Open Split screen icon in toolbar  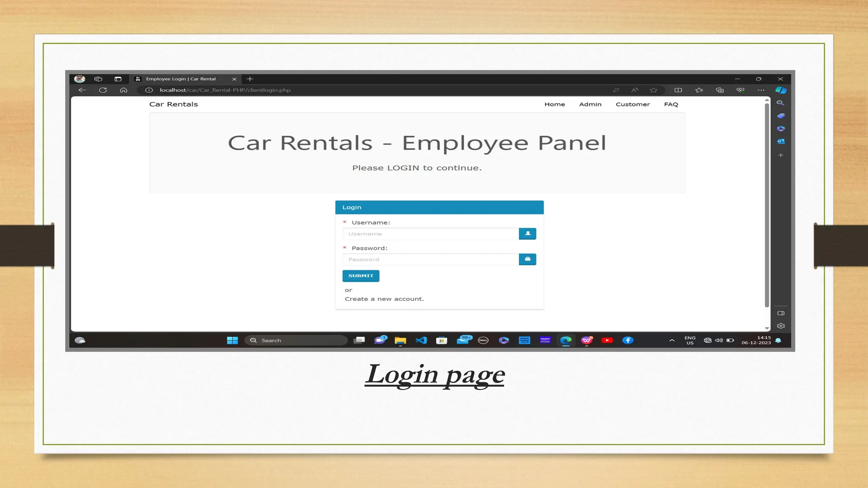[678, 90]
